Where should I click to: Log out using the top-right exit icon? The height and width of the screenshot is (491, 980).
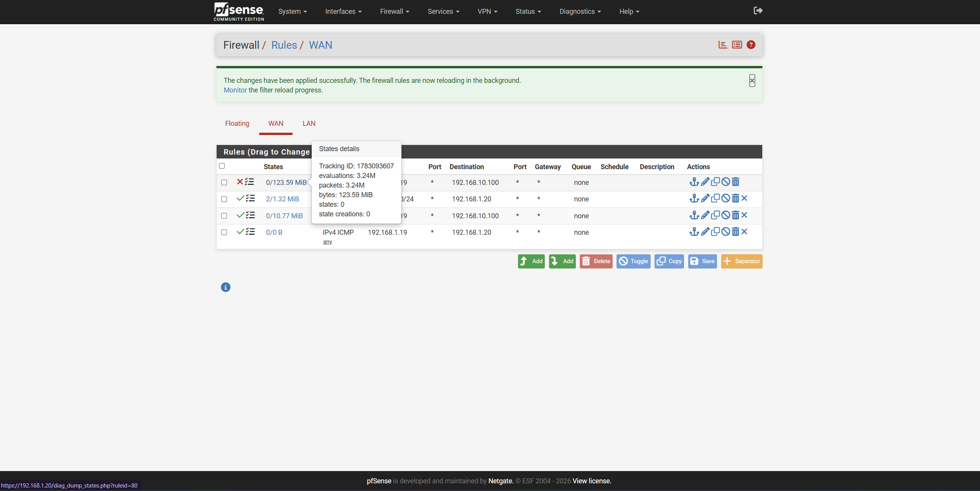(x=758, y=11)
